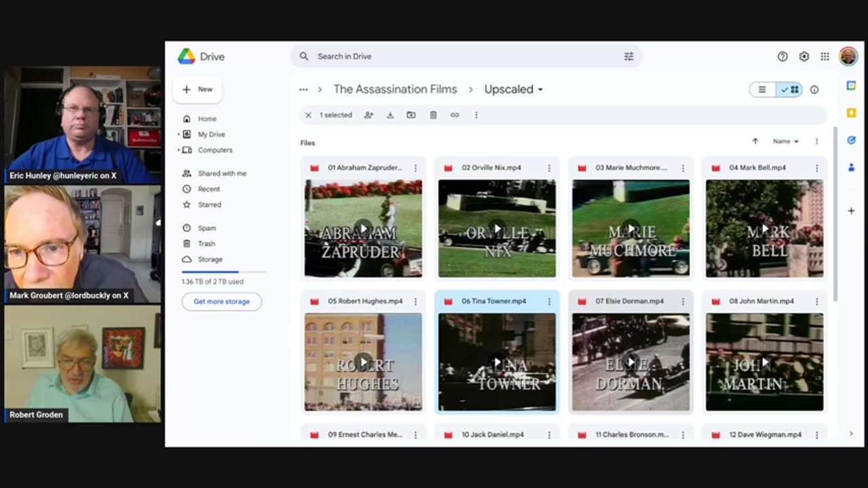The width and height of the screenshot is (868, 488).
Task: Open Drive settings gear
Action: pyautogui.click(x=804, y=56)
